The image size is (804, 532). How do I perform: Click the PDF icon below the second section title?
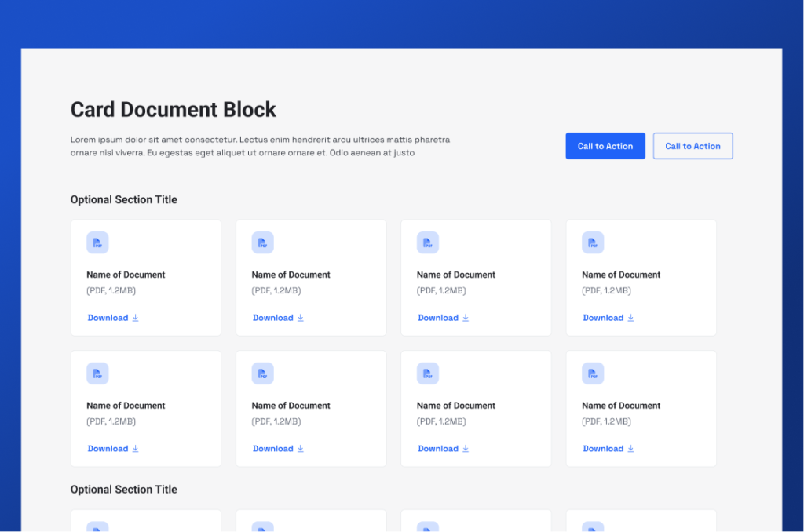[97, 527]
